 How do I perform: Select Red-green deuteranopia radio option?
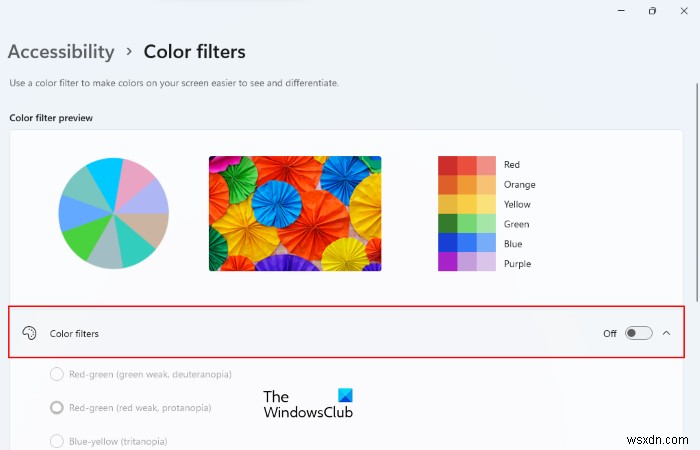point(57,375)
